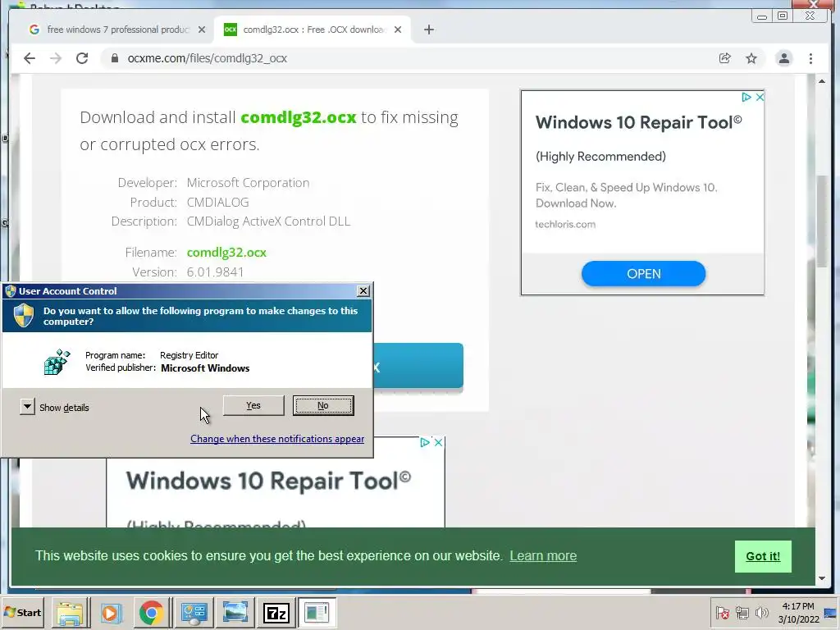
Task: Open the picture viewer taskbar icon
Action: [235, 612]
